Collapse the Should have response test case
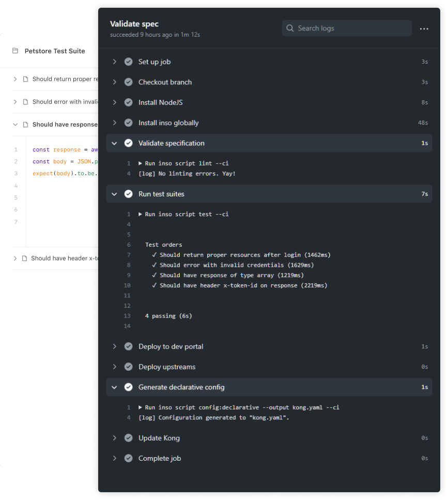This screenshot has width=448, height=500. point(15,124)
